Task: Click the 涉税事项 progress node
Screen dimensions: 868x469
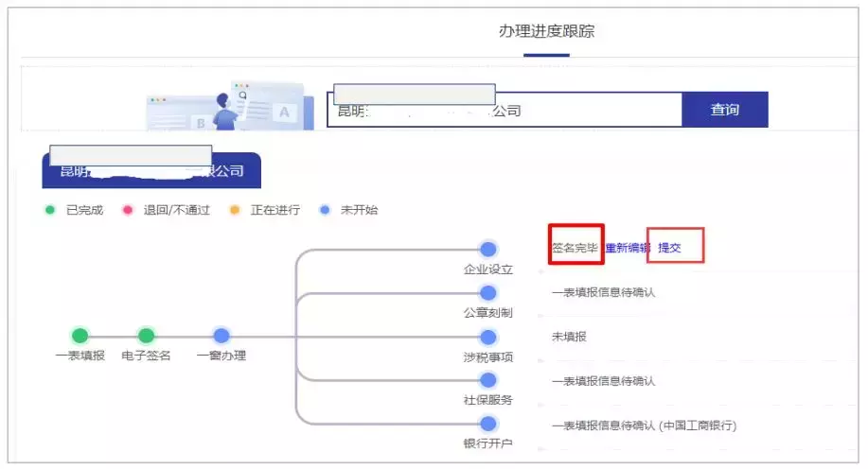Action: click(488, 337)
